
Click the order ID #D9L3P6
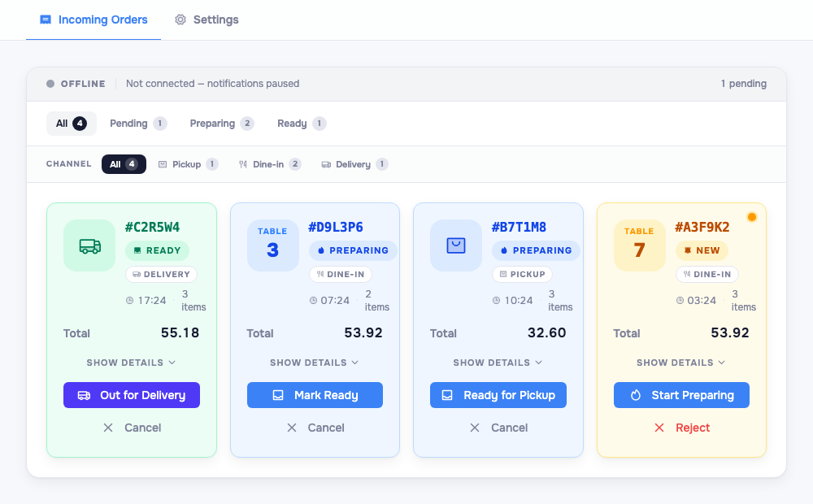(336, 227)
